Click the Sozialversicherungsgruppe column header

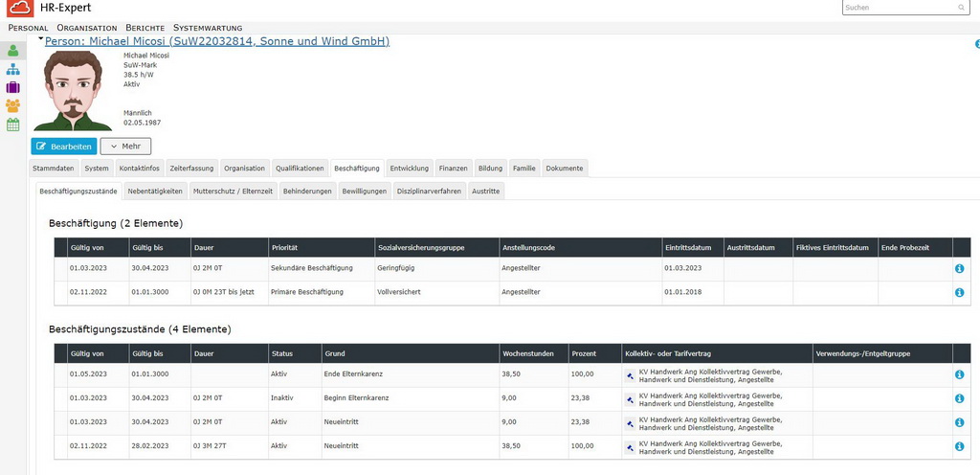coord(436,247)
